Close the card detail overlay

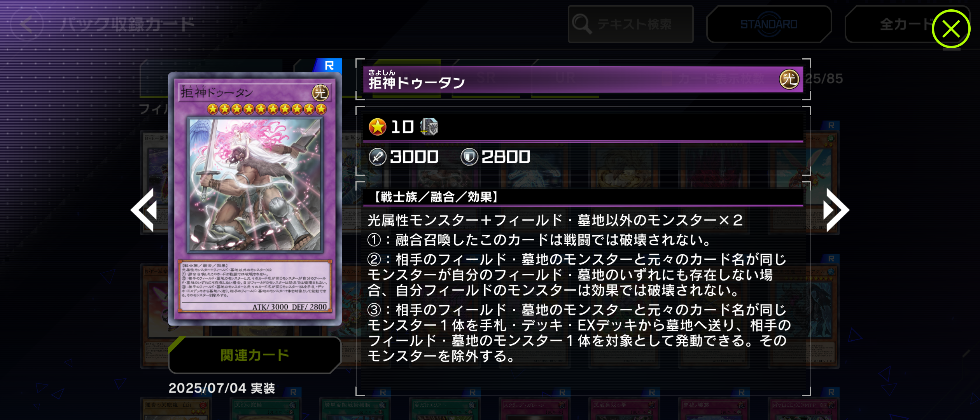click(951, 29)
